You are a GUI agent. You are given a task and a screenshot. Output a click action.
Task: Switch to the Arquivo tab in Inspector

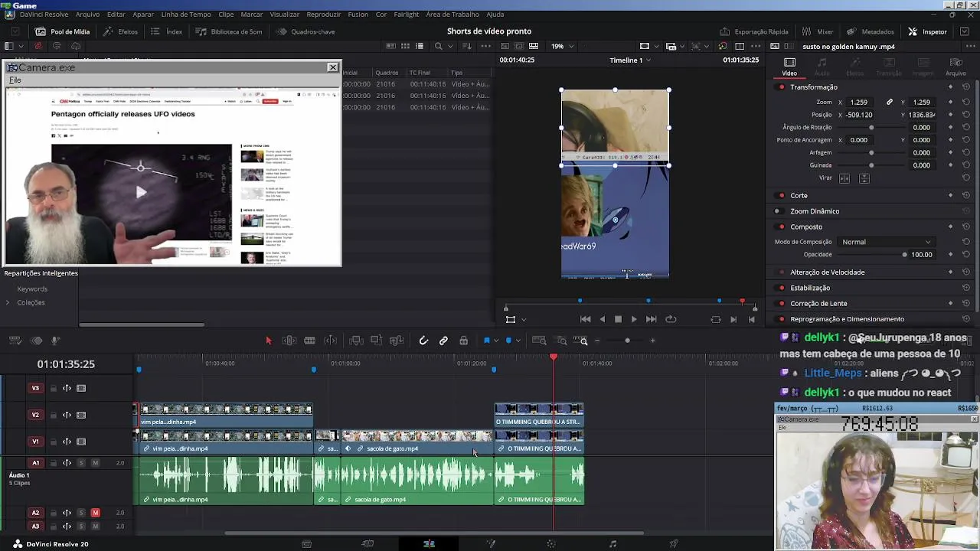click(955, 67)
